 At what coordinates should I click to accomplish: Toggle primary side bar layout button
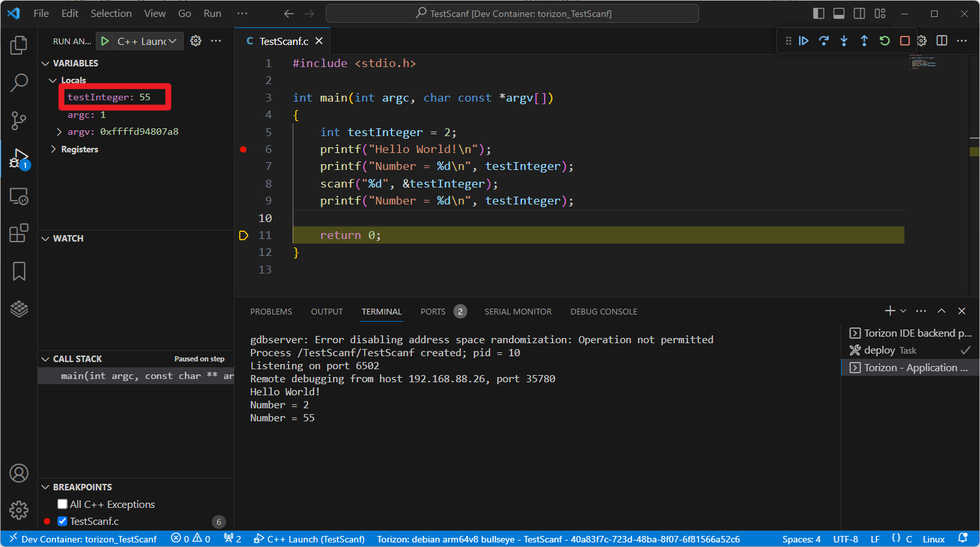[x=818, y=13]
